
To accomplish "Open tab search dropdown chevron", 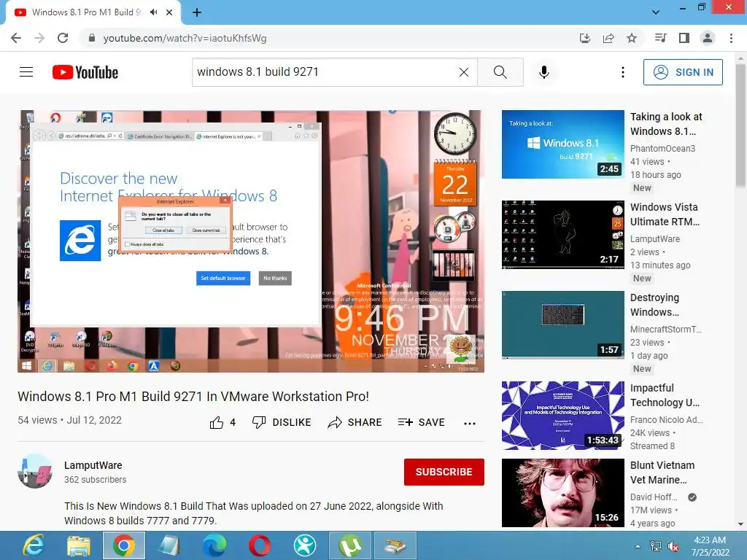I will [656, 12].
